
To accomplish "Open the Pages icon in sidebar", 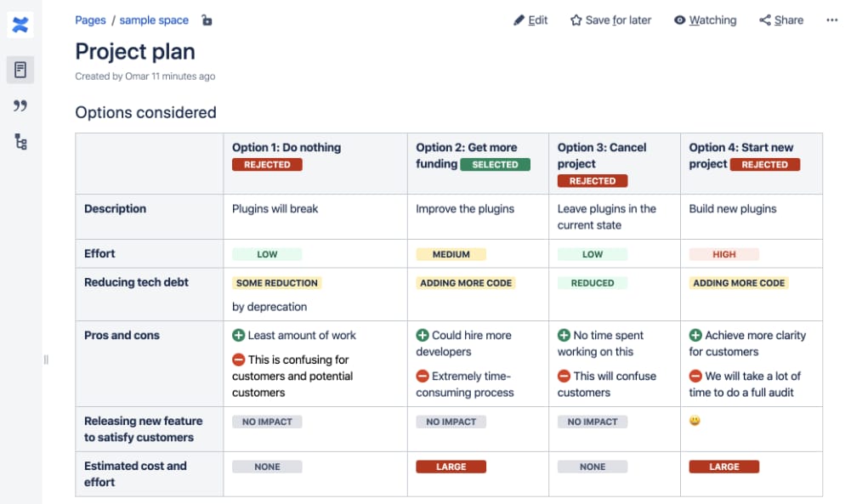I will coord(20,70).
